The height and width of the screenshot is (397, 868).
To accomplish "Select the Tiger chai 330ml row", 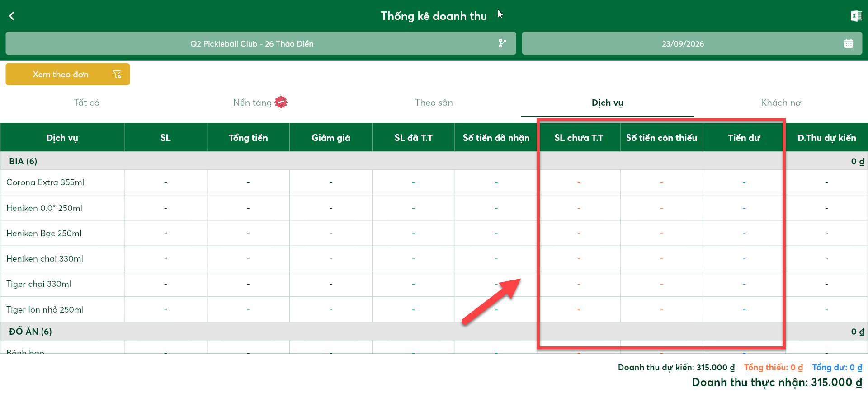I will pyautogui.click(x=434, y=284).
